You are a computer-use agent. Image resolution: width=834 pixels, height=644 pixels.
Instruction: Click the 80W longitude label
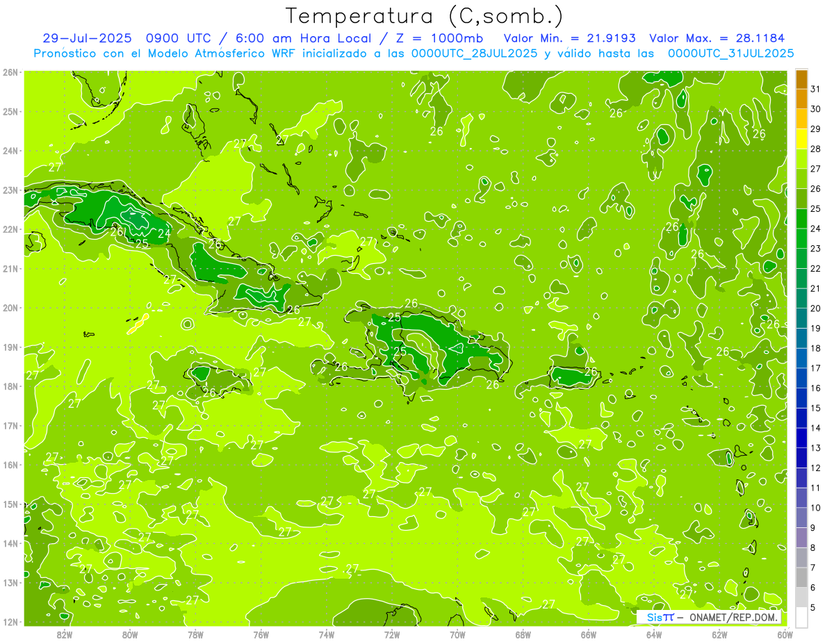point(130,634)
